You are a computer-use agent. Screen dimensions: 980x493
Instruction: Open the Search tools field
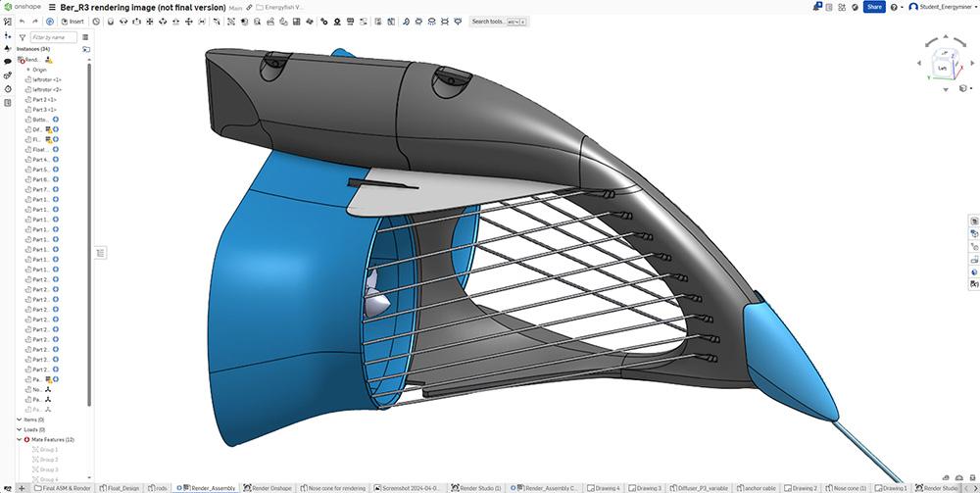tap(498, 22)
